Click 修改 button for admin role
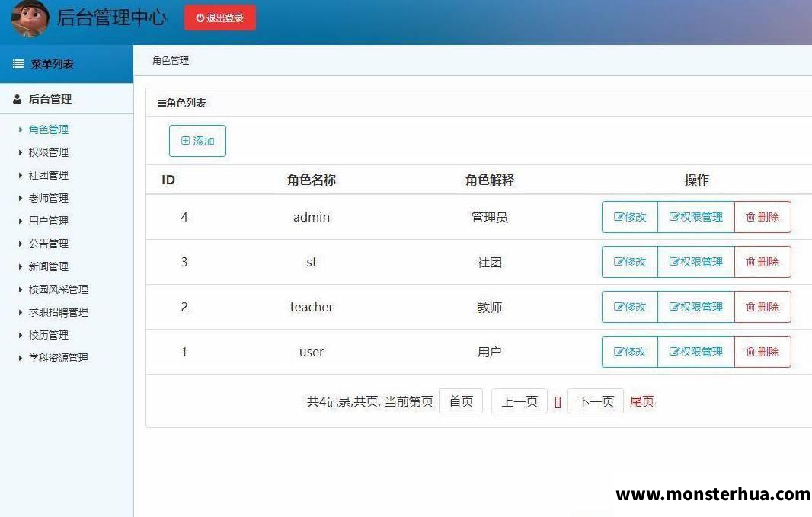The height and width of the screenshot is (517, 812). point(630,217)
